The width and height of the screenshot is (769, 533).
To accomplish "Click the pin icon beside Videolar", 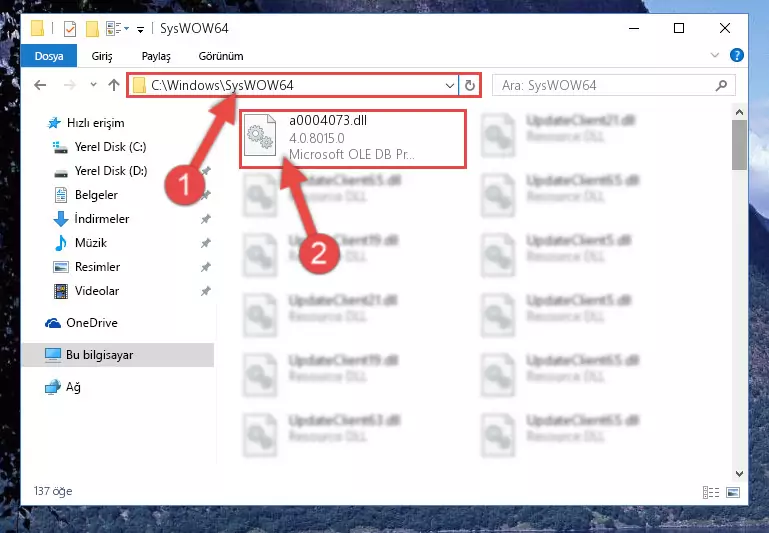I will point(205,291).
